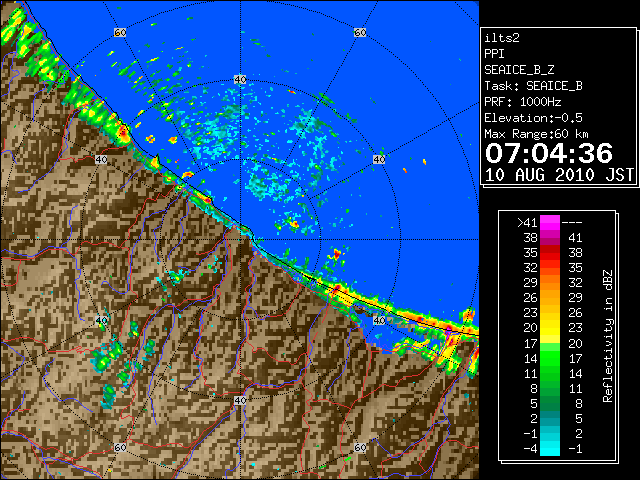
Task: Click the '---' legend entry beside magenta
Action: point(572,223)
